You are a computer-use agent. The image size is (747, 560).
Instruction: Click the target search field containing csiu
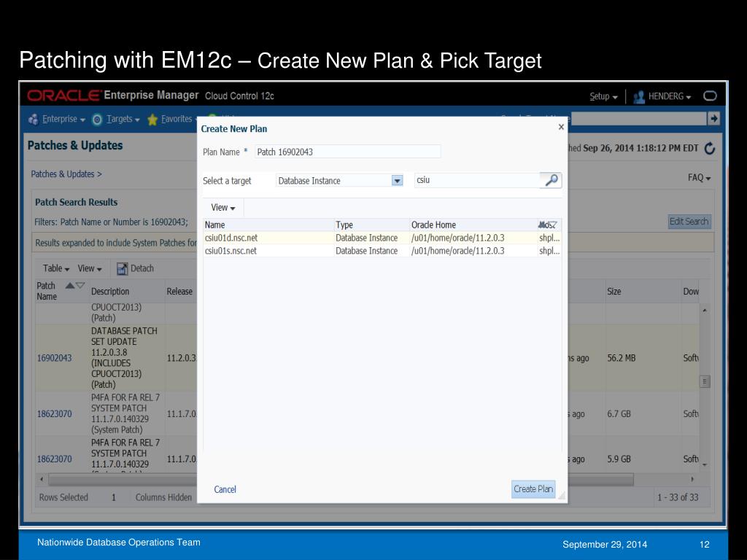477,180
